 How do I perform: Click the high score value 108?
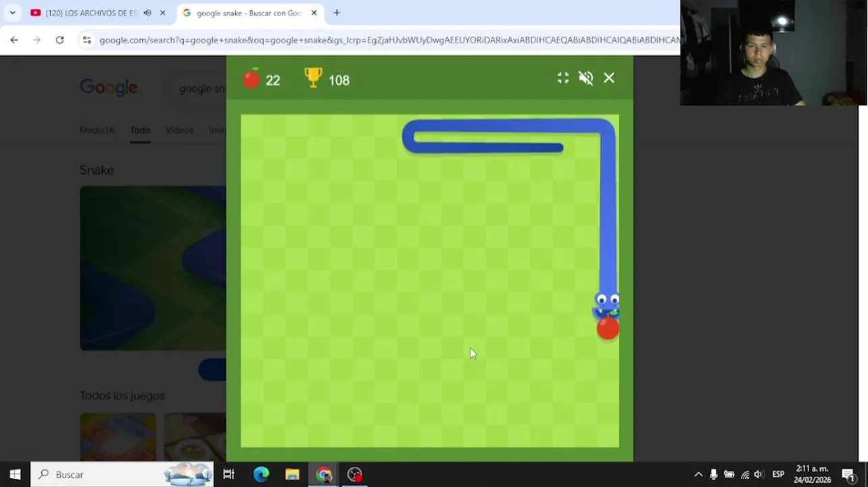pos(339,80)
